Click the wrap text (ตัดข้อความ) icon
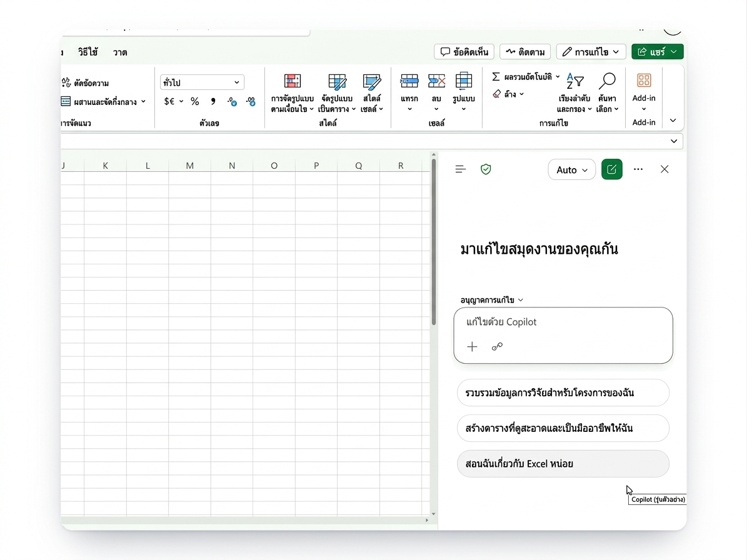Screen dimensions: 747x560 coord(66,83)
